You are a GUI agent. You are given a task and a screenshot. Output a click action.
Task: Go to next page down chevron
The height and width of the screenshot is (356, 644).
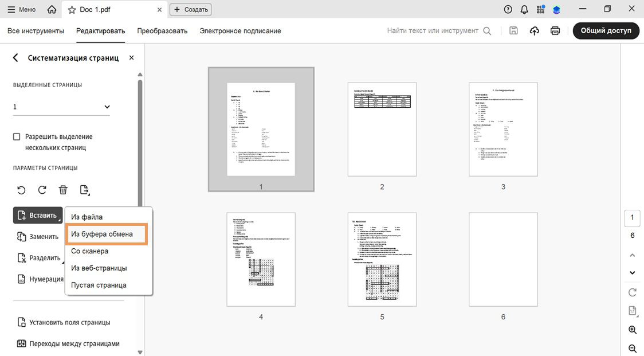[633, 272]
